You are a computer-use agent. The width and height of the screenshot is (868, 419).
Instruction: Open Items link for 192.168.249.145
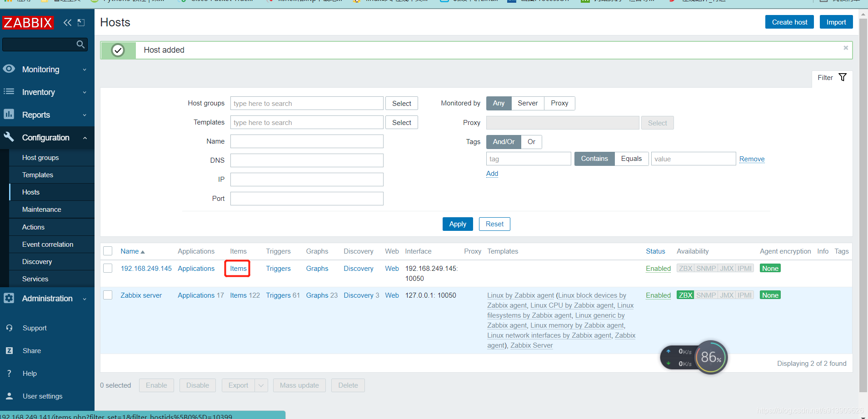click(x=238, y=269)
